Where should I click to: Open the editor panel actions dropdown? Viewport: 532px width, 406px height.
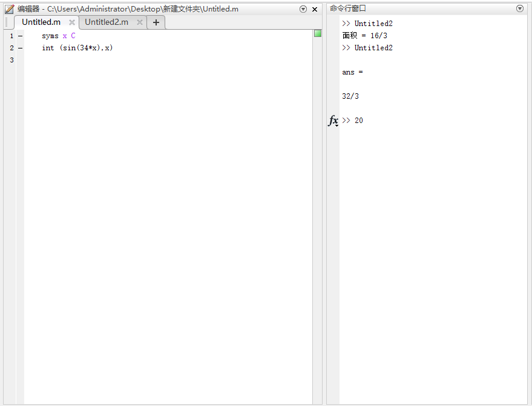(x=303, y=9)
